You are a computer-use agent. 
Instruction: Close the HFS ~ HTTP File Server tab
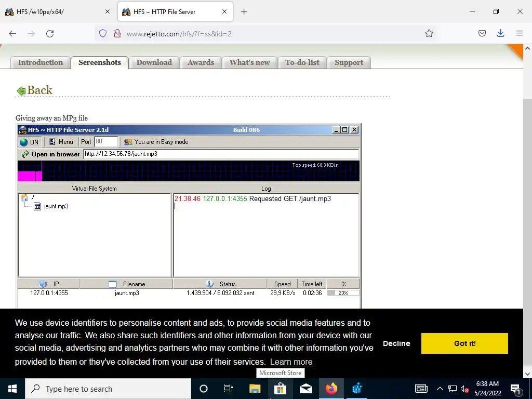click(224, 11)
